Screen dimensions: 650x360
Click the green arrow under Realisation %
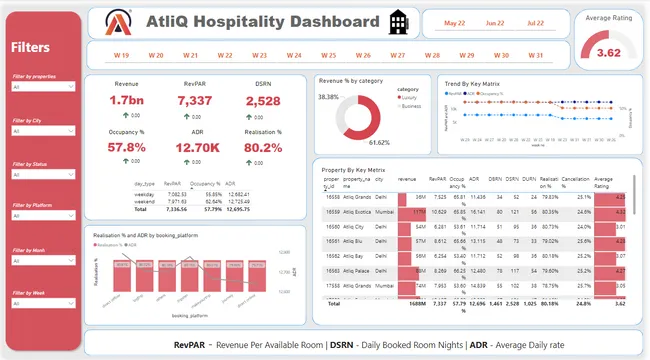[249, 163]
